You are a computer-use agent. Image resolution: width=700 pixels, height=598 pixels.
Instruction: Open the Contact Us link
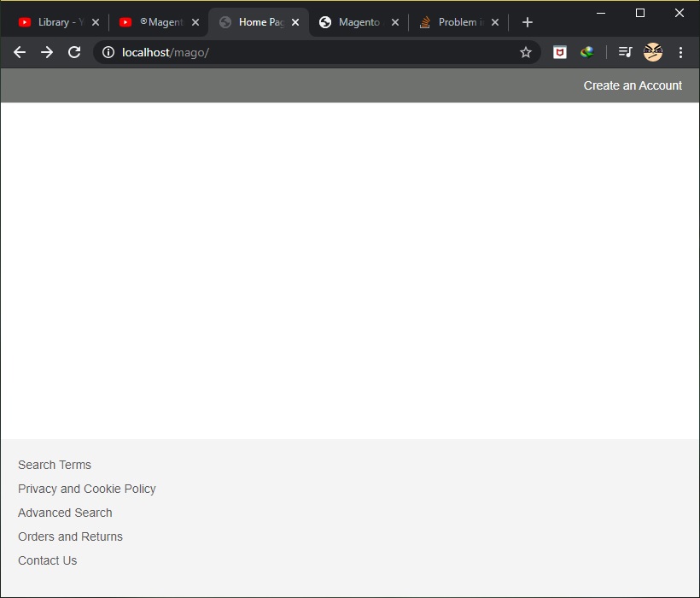click(48, 560)
